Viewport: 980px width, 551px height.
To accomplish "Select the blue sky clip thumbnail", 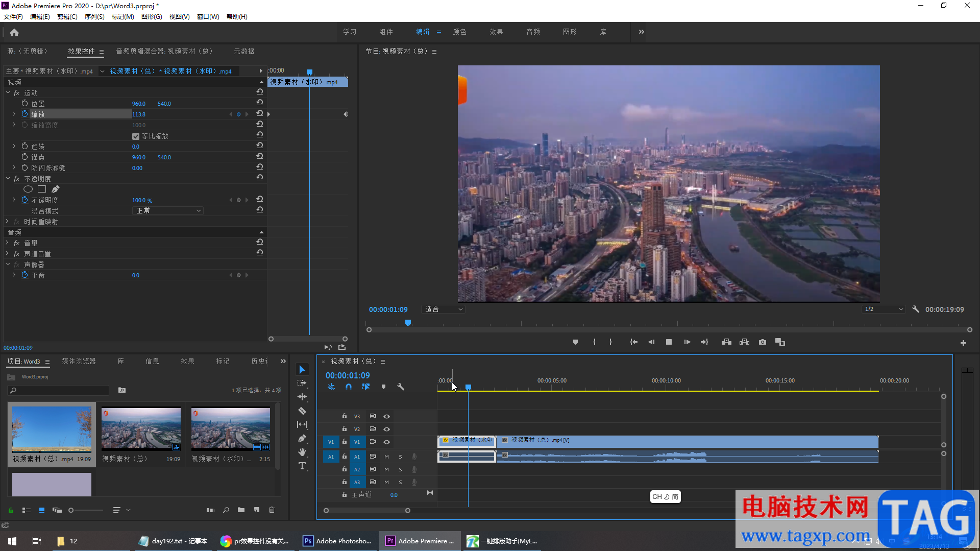I will (52, 429).
